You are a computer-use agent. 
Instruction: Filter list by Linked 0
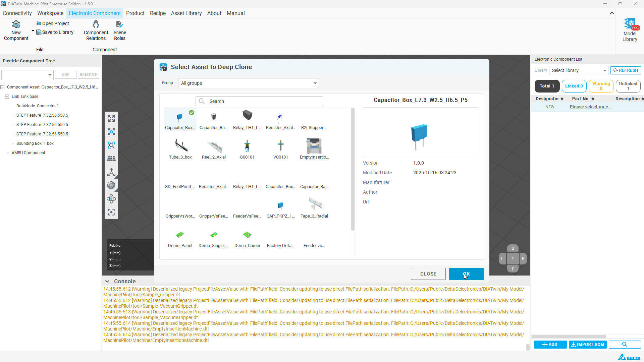click(574, 86)
